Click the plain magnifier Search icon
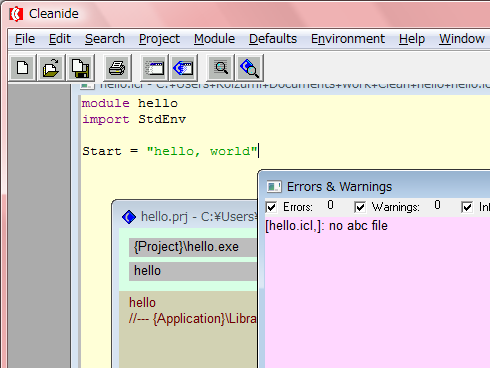This screenshot has width=490, height=368. pos(220,68)
